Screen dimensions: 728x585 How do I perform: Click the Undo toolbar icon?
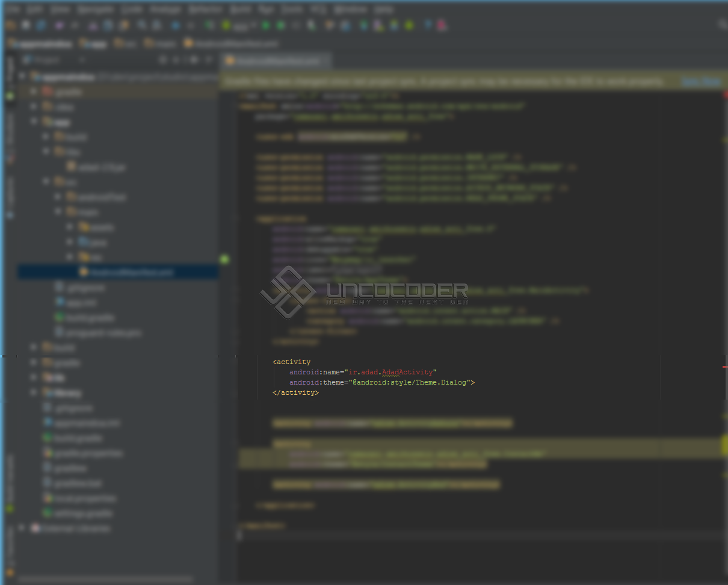point(60,25)
